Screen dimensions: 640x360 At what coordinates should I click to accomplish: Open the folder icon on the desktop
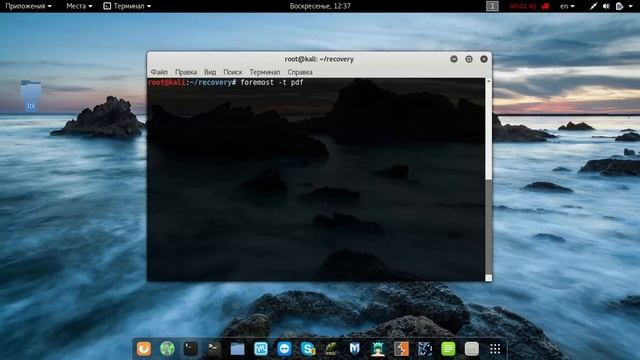31,95
